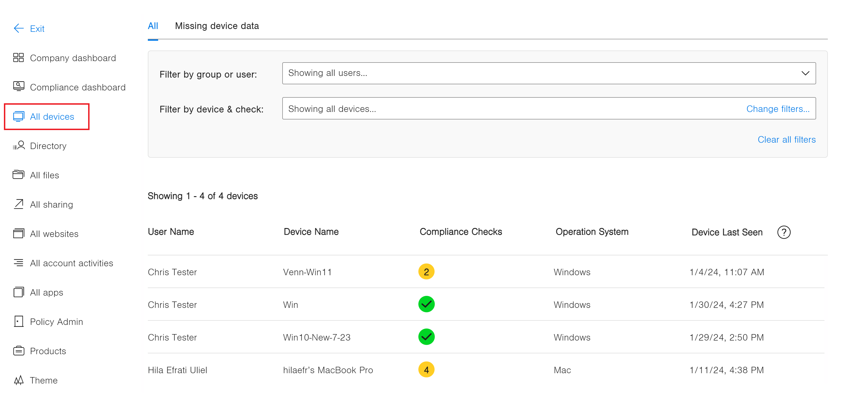Click the Compliance dashboard monitor icon
Screen dimensions: 868x393
pyautogui.click(x=18, y=87)
